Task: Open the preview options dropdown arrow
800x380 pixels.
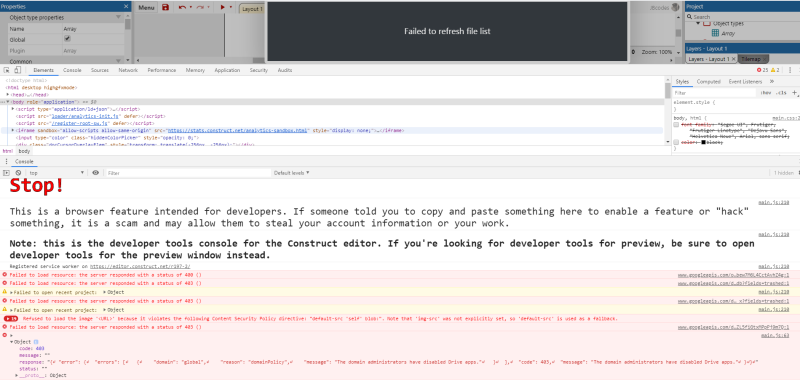Action: tap(231, 8)
